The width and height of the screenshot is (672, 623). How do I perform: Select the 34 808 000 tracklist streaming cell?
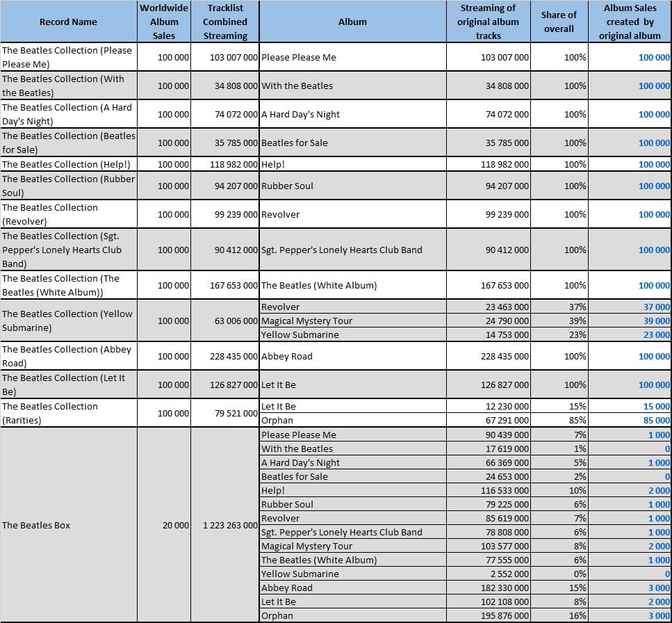tap(225, 86)
